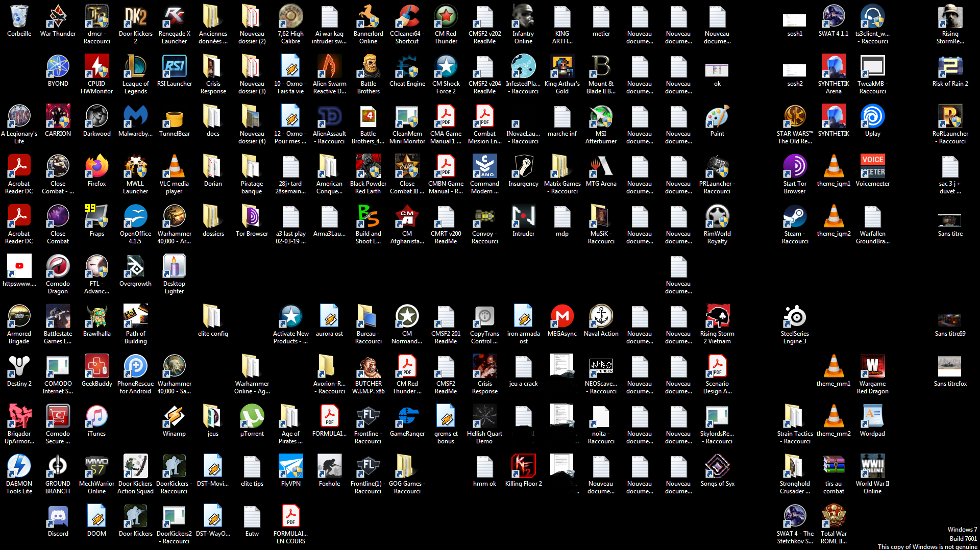
Task: Launch the League of Legends icon
Action: tap(135, 74)
